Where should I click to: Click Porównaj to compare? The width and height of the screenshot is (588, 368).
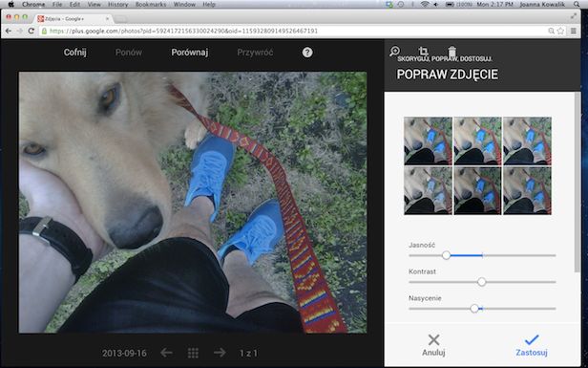click(190, 53)
